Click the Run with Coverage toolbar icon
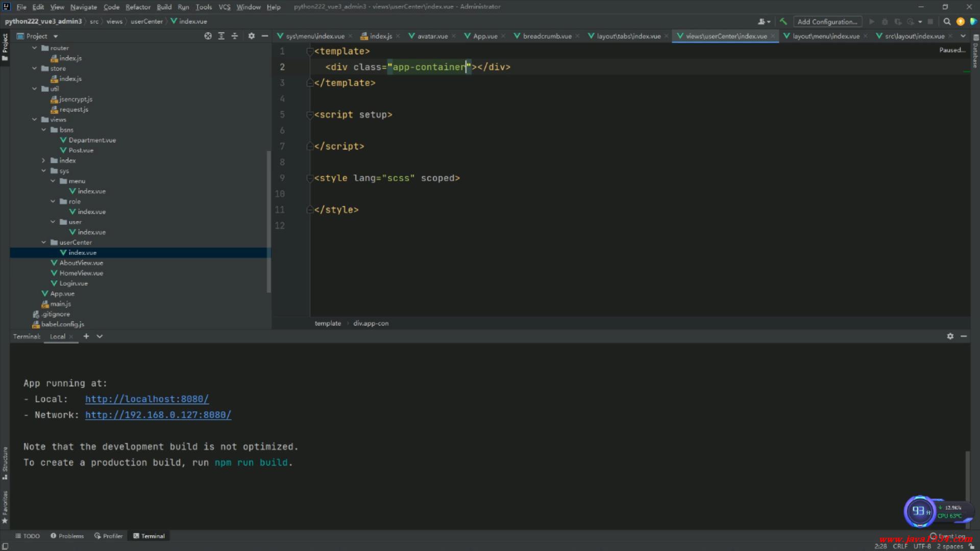Image resolution: width=980 pixels, height=551 pixels. pos(898,21)
